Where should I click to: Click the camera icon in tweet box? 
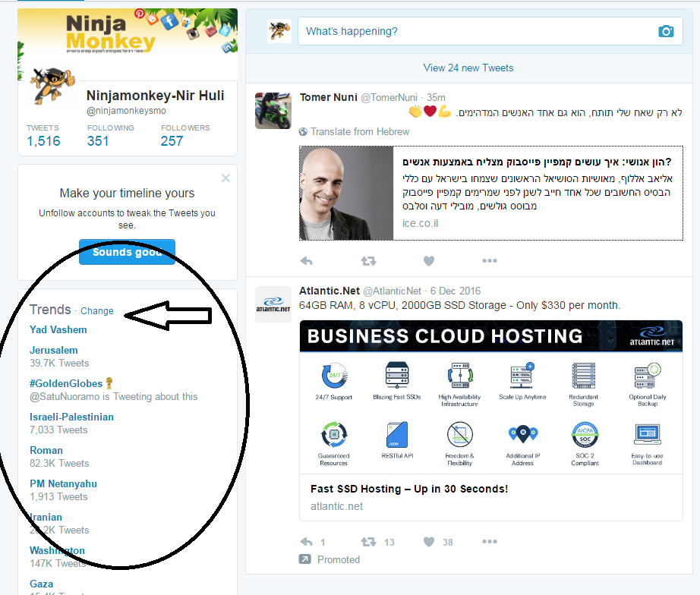(x=665, y=31)
